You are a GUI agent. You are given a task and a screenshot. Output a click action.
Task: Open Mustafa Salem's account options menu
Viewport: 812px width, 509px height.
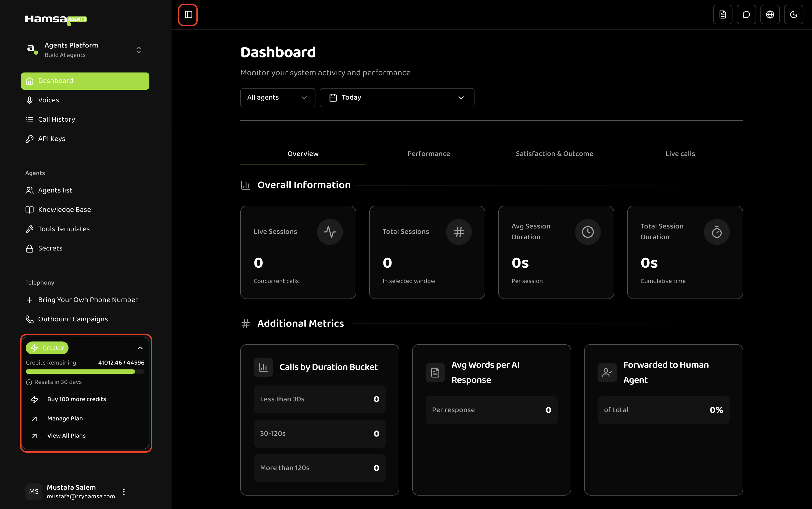(124, 492)
